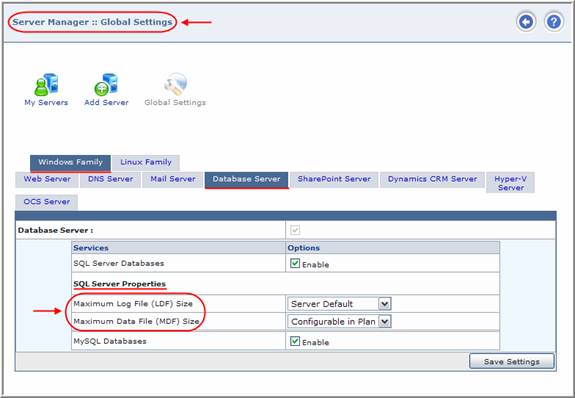Click the Save Settings button
The image size is (575, 398).
click(512, 362)
